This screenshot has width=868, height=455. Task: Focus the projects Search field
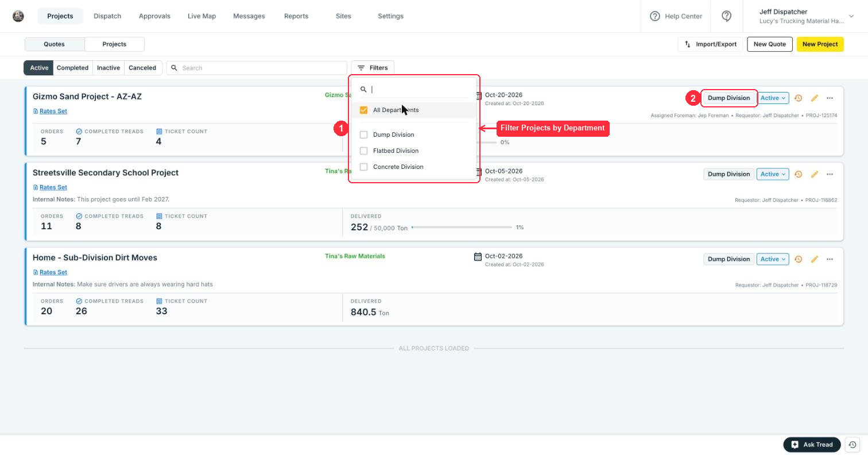coord(257,68)
